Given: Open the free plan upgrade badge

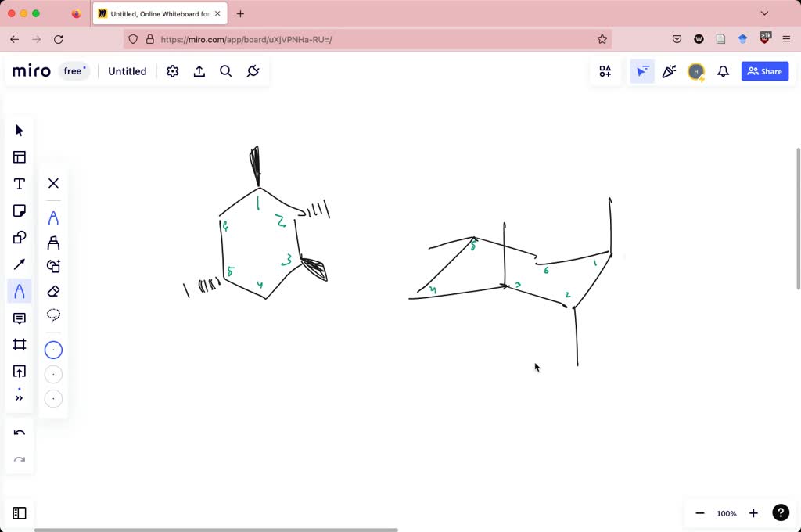Looking at the screenshot, I should coord(74,70).
